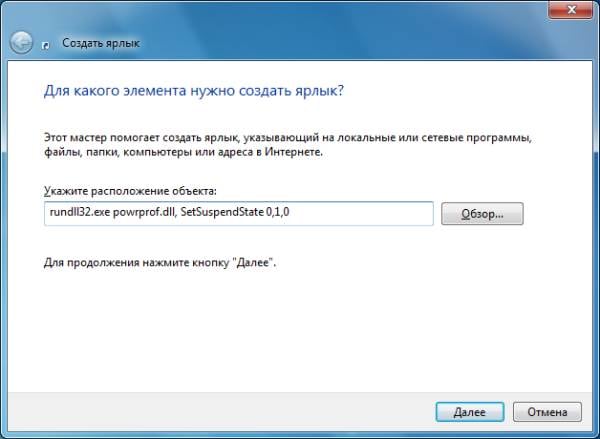600x439 pixels.
Task: Click the description line mentioning адреса в Интернете
Action: coord(187,153)
